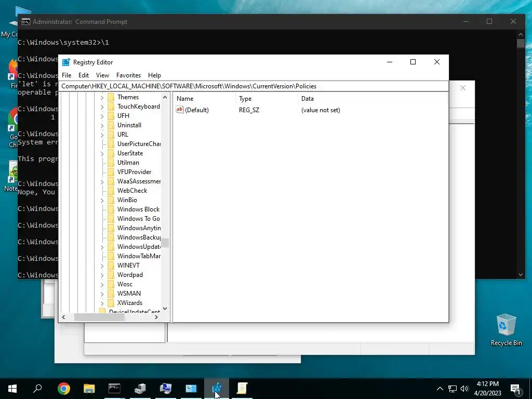Select the Windows To Go folder icon
This screenshot has height=399, width=532.
pyautogui.click(x=111, y=219)
